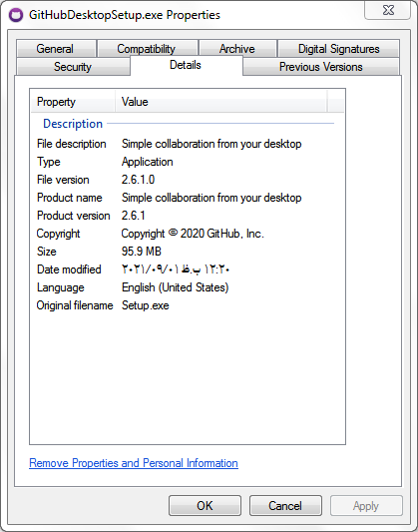Screen dimensions: 418x532
Task: Select the Description group heading
Action: [x=73, y=124]
